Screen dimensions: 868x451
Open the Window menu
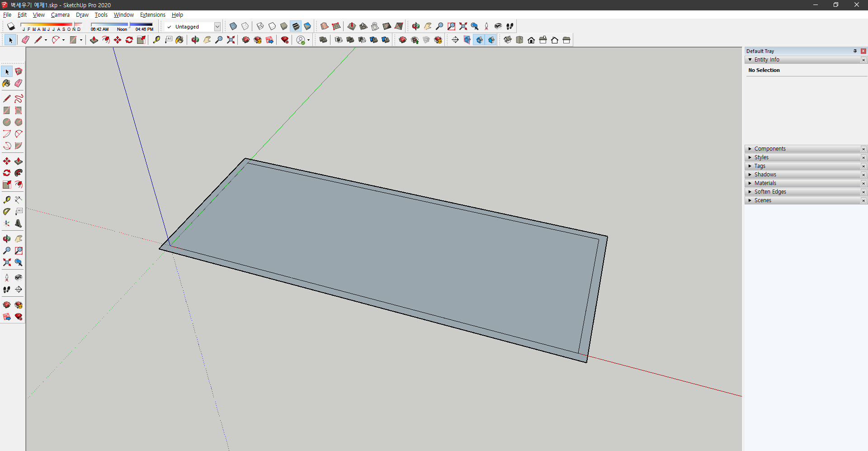tap(123, 15)
